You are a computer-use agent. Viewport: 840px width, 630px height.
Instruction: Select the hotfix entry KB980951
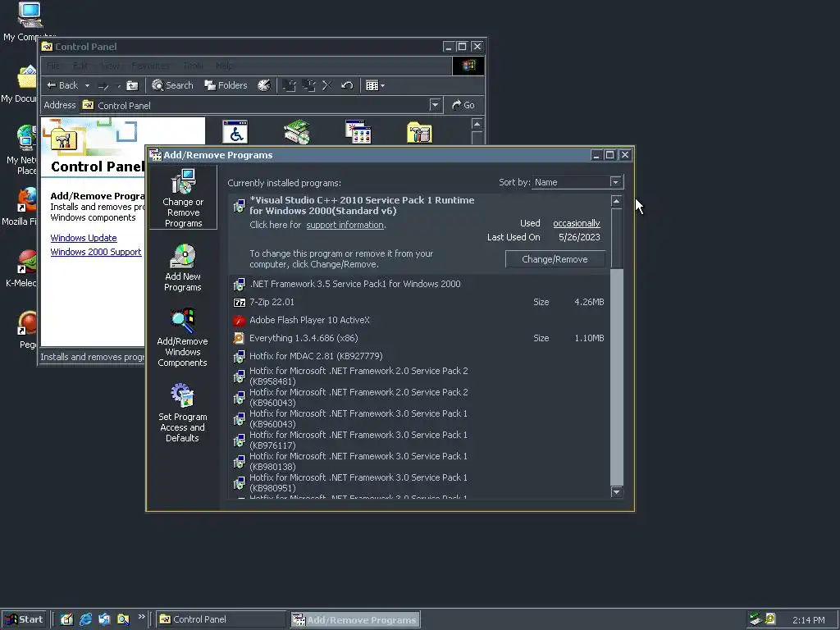click(x=419, y=483)
